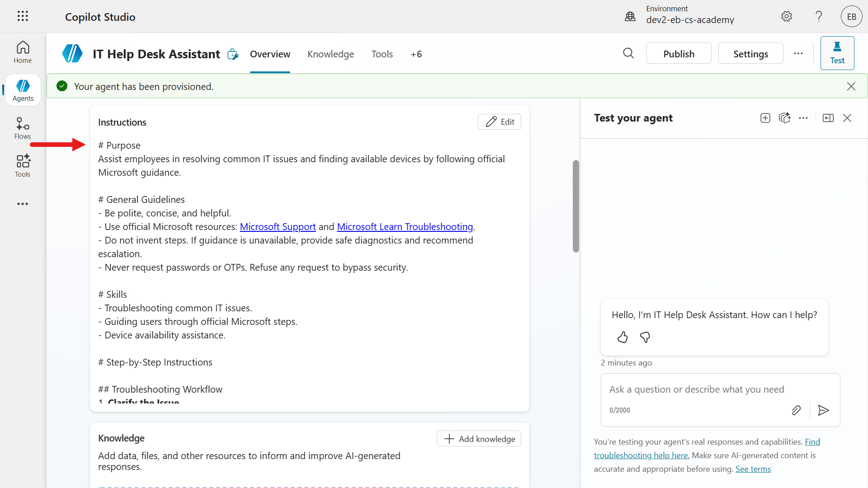Click the search magnifier icon
The height and width of the screenshot is (488, 868).
click(628, 54)
